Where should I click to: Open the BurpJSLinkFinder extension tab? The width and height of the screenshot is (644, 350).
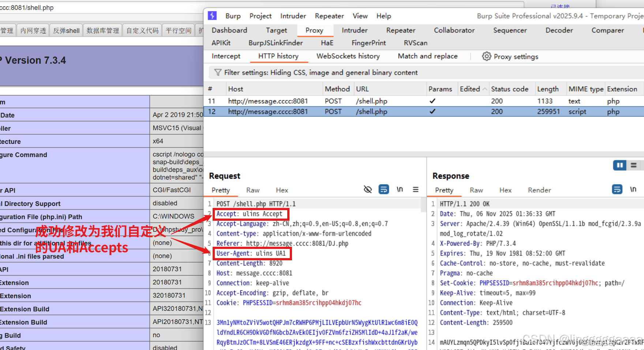[x=276, y=43]
